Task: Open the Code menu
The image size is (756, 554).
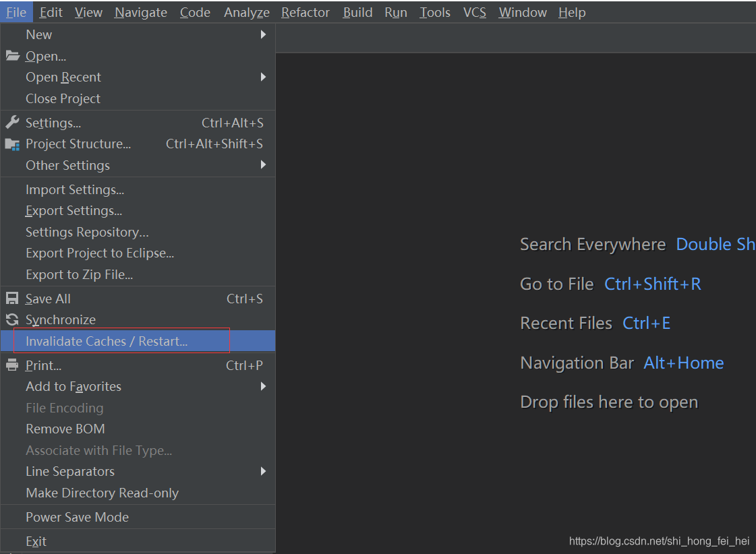Action: click(x=195, y=12)
